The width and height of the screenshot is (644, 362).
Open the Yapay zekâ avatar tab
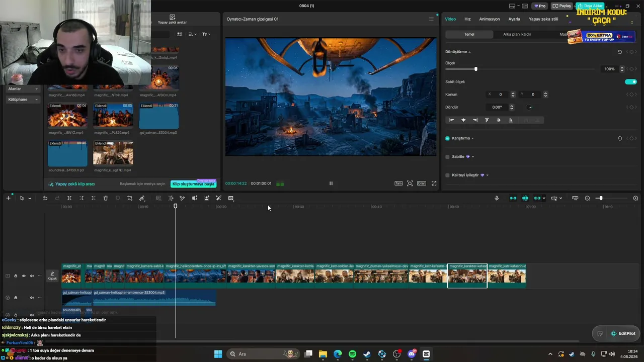pyautogui.click(x=173, y=20)
